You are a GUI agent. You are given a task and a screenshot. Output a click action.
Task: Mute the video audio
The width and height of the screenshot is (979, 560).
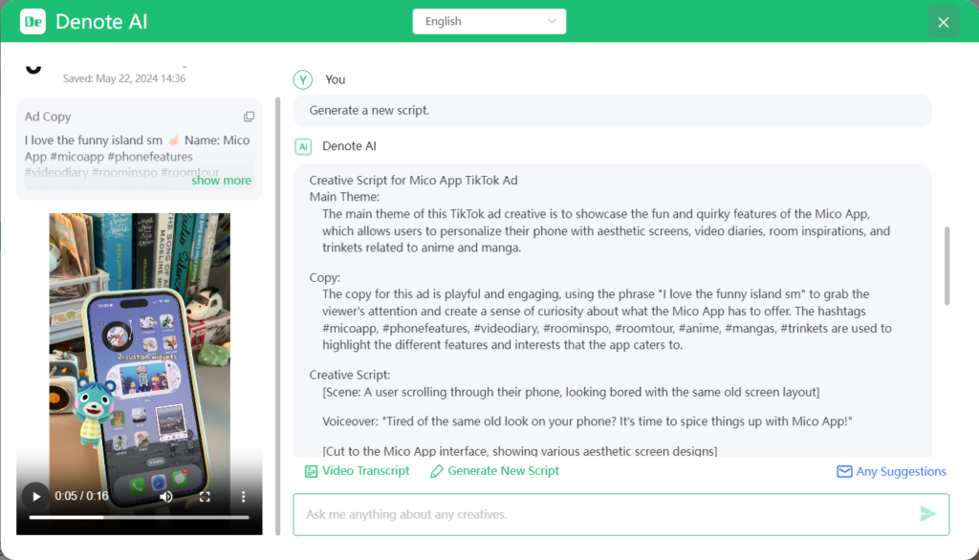164,496
